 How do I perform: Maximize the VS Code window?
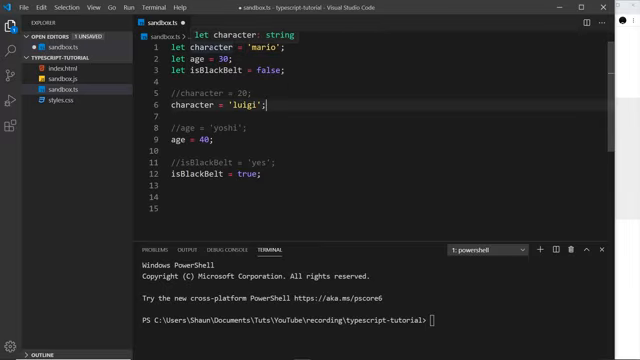(x=581, y=7)
